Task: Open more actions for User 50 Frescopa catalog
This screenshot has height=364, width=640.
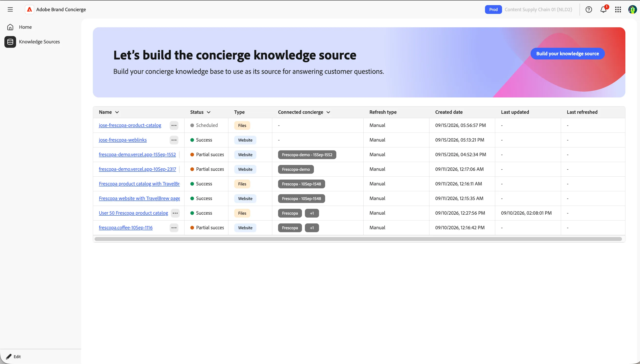Action: pyautogui.click(x=175, y=213)
